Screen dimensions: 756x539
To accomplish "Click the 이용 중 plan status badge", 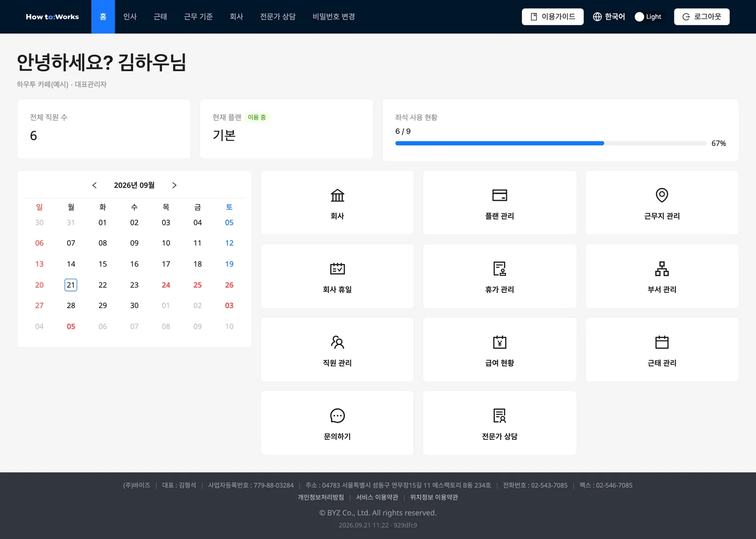I will tap(257, 117).
